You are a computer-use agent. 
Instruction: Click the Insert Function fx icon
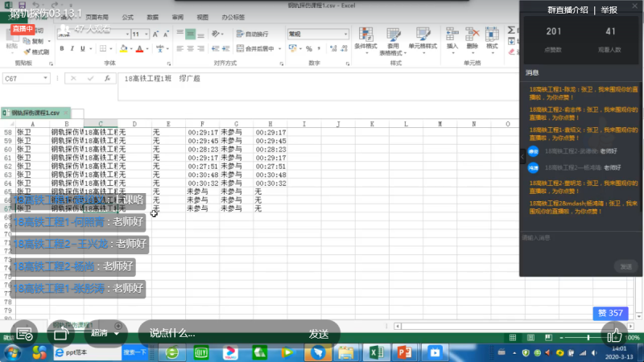pyautogui.click(x=106, y=79)
